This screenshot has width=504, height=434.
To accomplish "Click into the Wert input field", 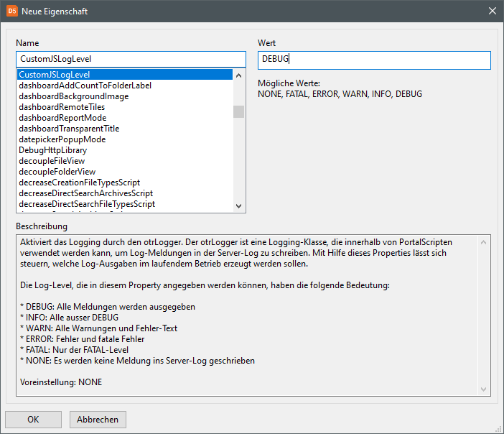I will (374, 60).
